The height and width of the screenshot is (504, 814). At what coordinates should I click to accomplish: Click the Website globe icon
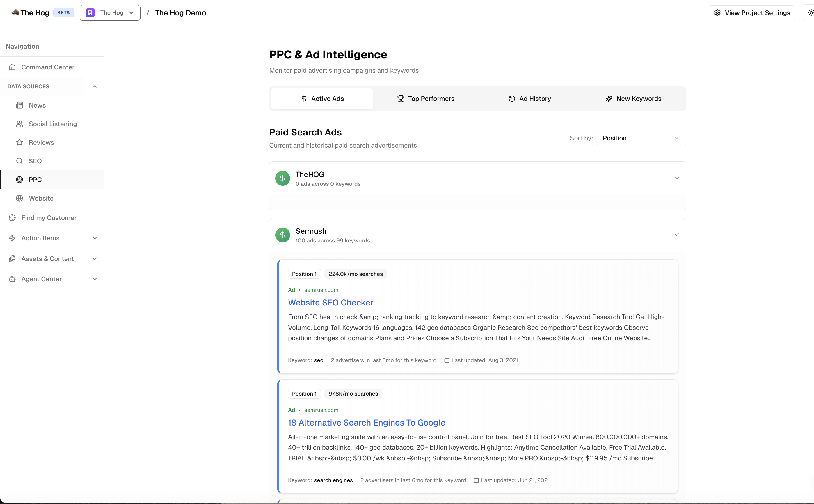[x=19, y=198]
